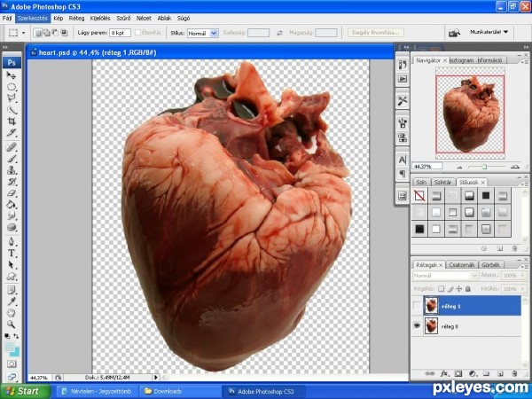Viewport: 532px width, 399px height.
Task: Select the Hand tool
Action: [x=12, y=313]
